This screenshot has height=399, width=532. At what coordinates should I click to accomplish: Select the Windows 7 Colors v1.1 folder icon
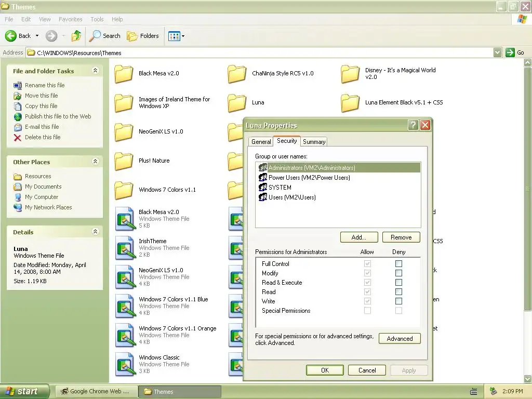pos(124,190)
